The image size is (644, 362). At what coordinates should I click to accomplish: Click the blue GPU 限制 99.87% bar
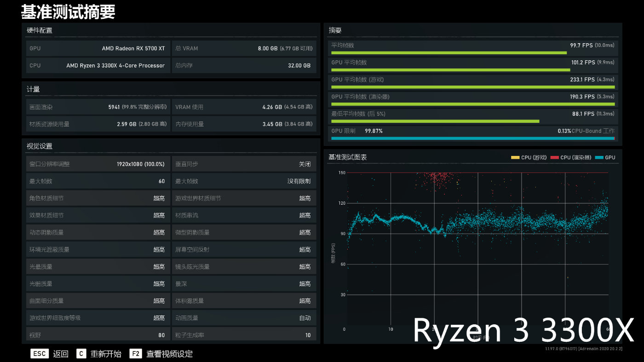pos(472,138)
